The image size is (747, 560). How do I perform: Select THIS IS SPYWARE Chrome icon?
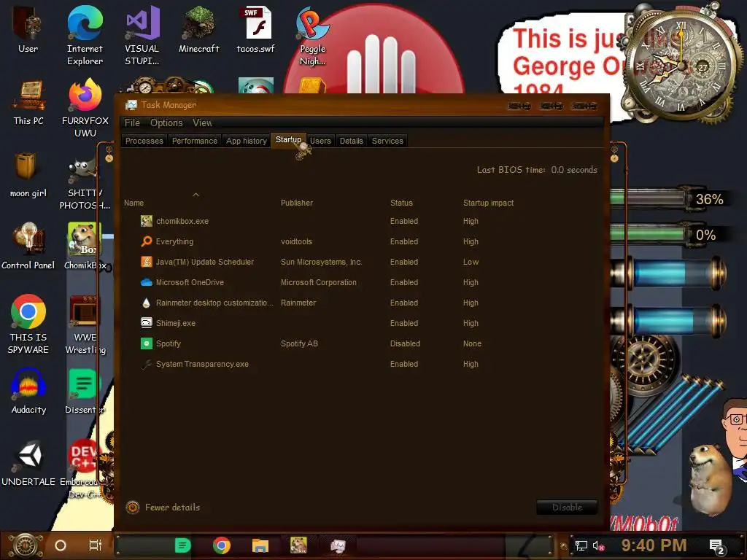coord(28,311)
